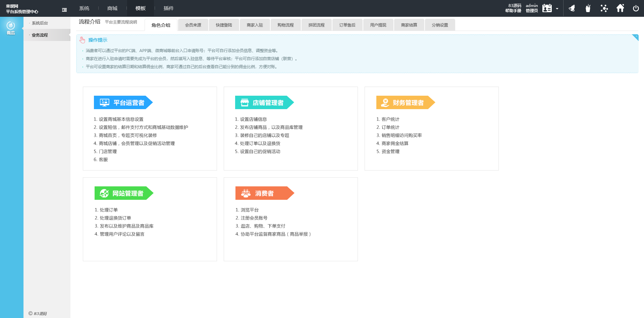Click the 财务管理者 money-hand icon

(x=385, y=102)
